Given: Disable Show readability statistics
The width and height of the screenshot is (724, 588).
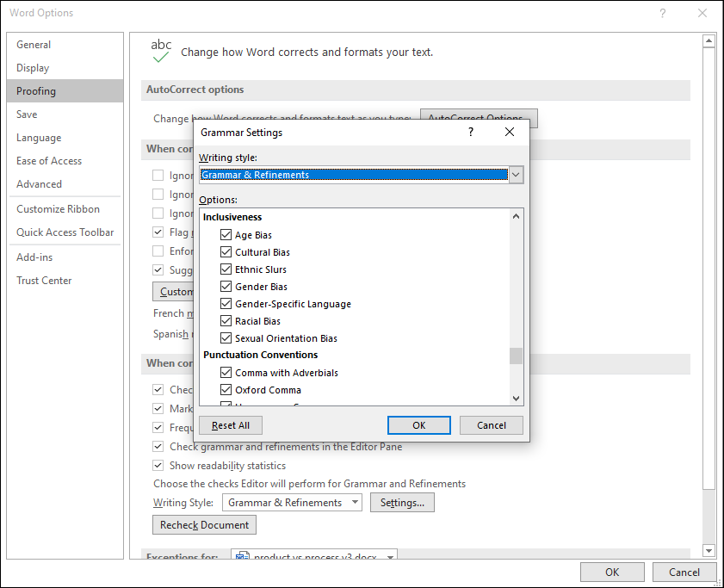Looking at the screenshot, I should tap(158, 465).
